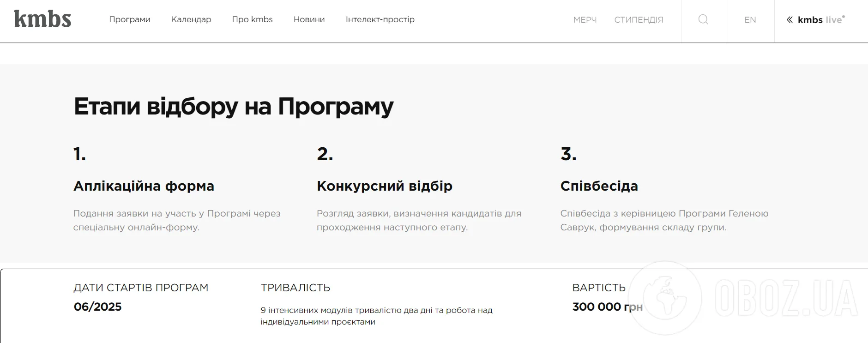Viewport: 868px width, 343px height.
Task: Click the 06/2025 start date
Action: click(x=97, y=307)
